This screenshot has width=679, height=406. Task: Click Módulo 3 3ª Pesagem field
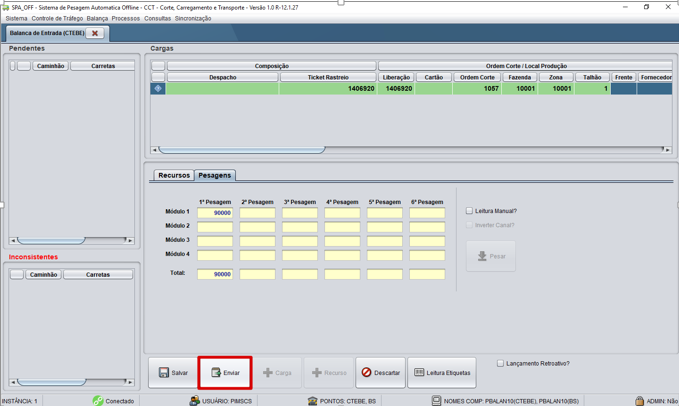point(300,241)
